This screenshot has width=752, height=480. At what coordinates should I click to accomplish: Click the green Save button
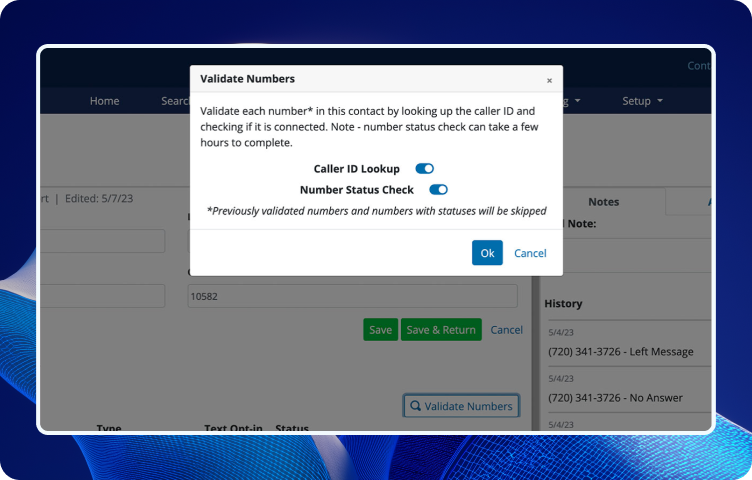pos(380,330)
